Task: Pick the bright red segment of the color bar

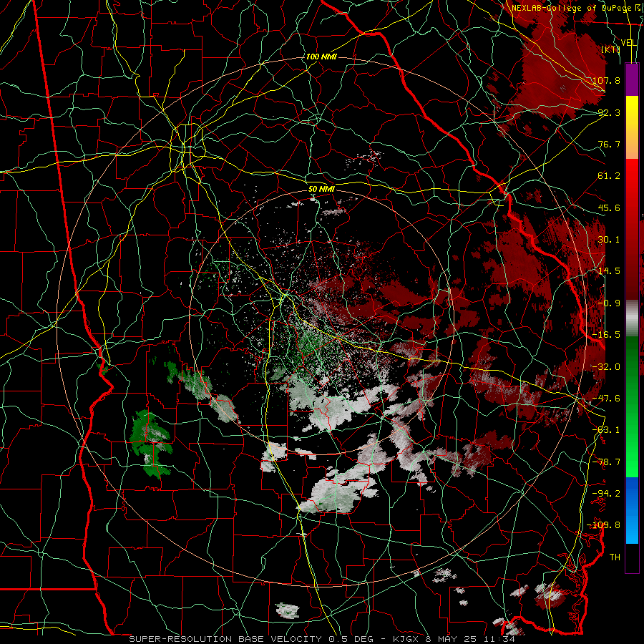Action: [632, 177]
